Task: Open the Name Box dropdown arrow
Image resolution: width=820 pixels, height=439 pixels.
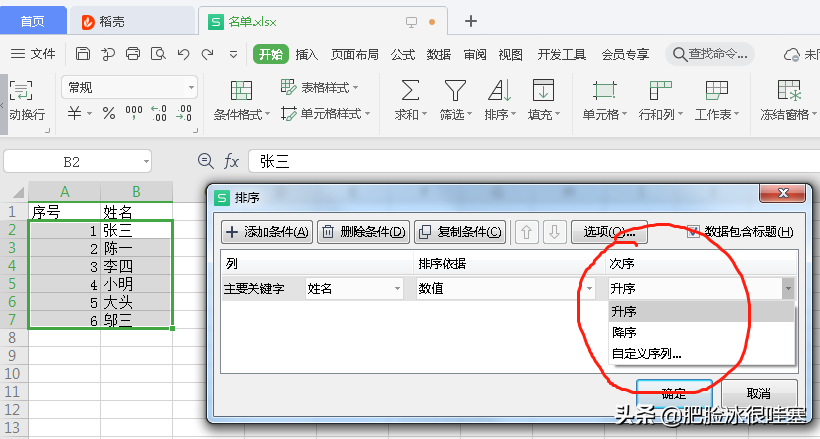Action: (x=146, y=162)
